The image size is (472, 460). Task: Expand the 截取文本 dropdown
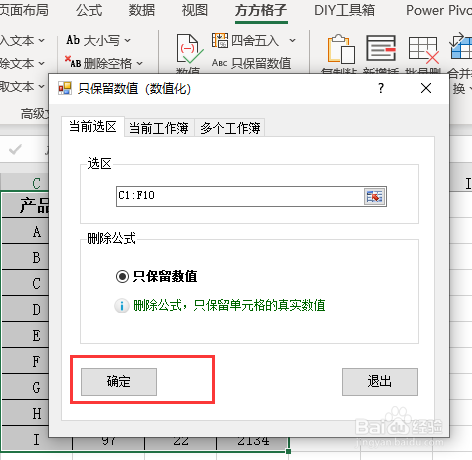pyautogui.click(x=41, y=86)
